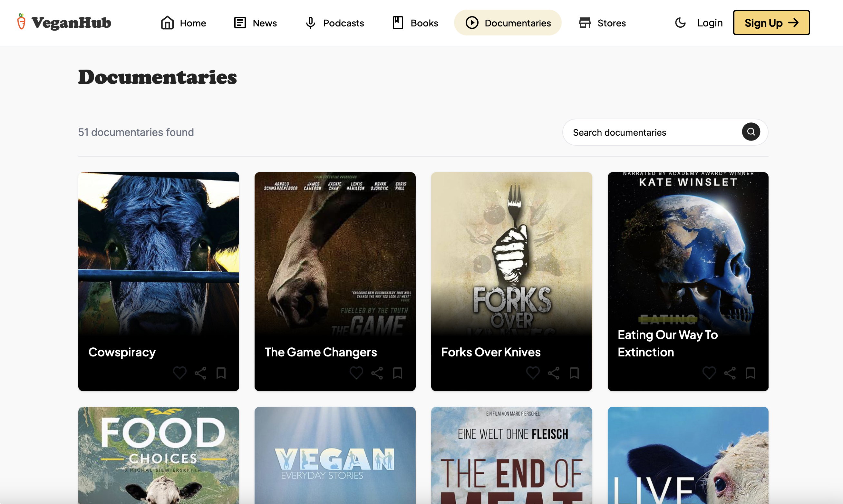The image size is (843, 504).
Task: Open the Food Choices documentary card
Action: (x=159, y=455)
